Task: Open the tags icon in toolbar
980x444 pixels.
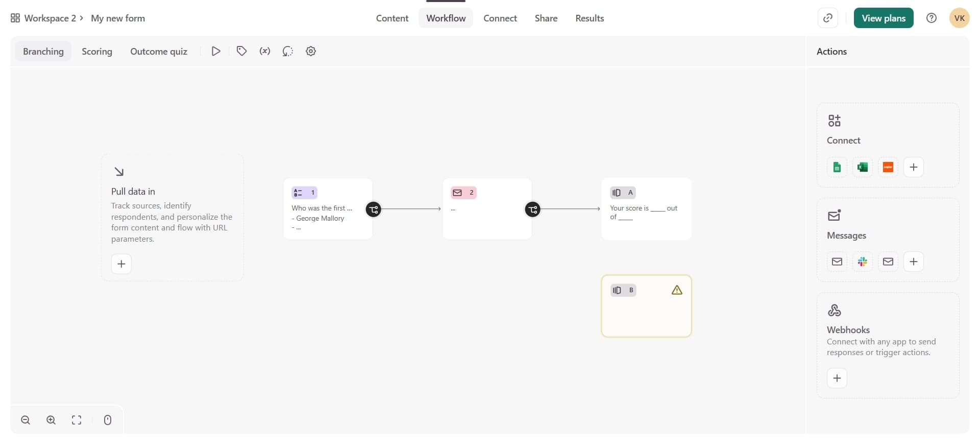Action: 241,51
